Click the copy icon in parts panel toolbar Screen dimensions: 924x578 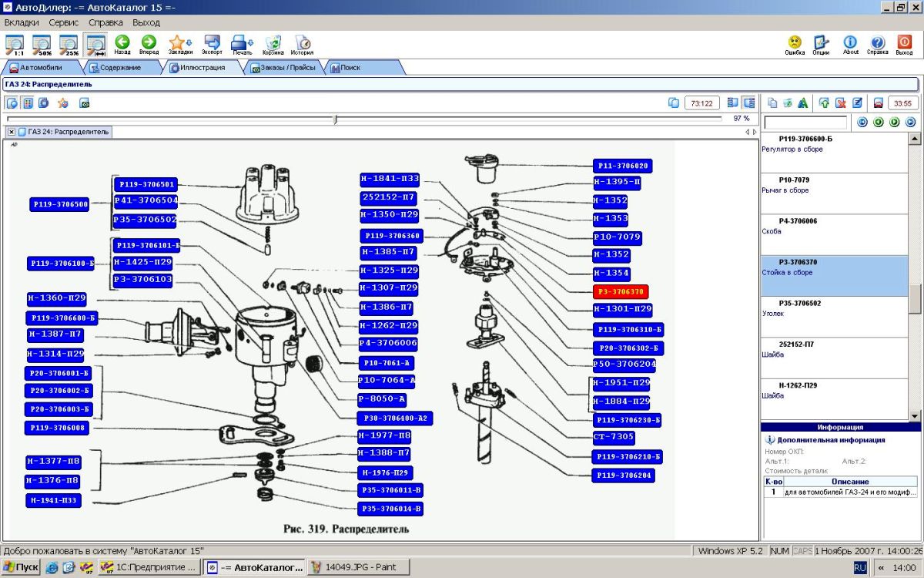point(772,102)
